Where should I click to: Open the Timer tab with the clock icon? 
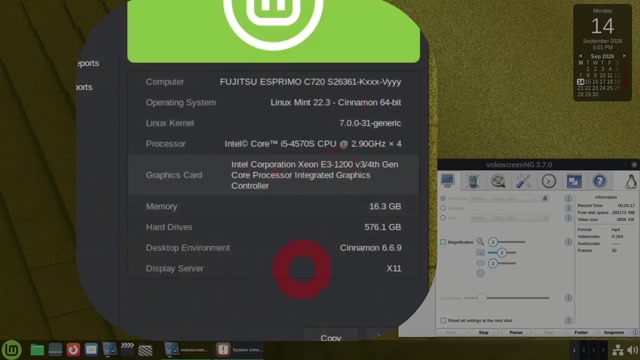pos(549,181)
